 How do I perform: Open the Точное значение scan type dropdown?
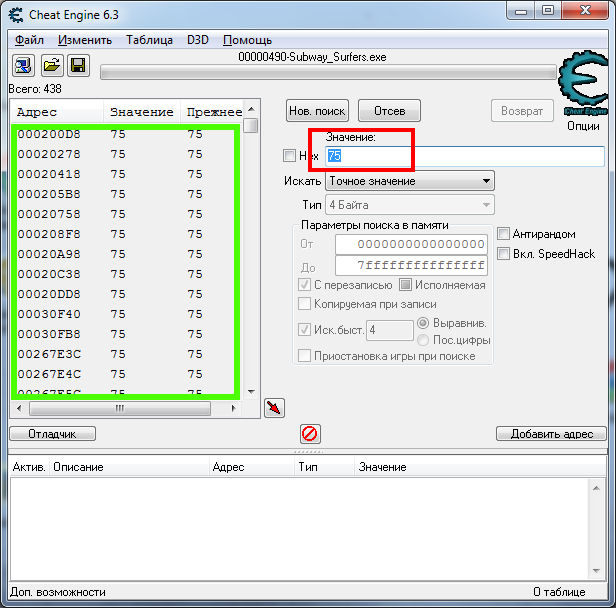coord(410,181)
